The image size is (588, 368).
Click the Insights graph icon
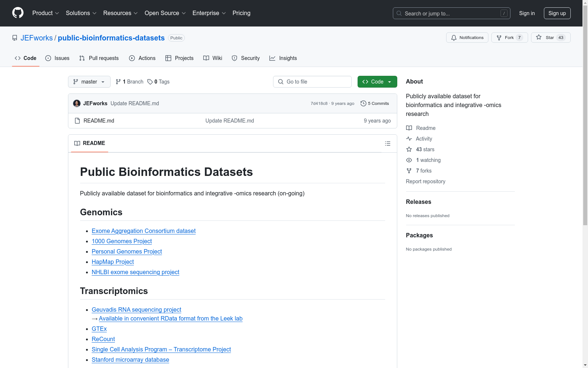pos(272,58)
